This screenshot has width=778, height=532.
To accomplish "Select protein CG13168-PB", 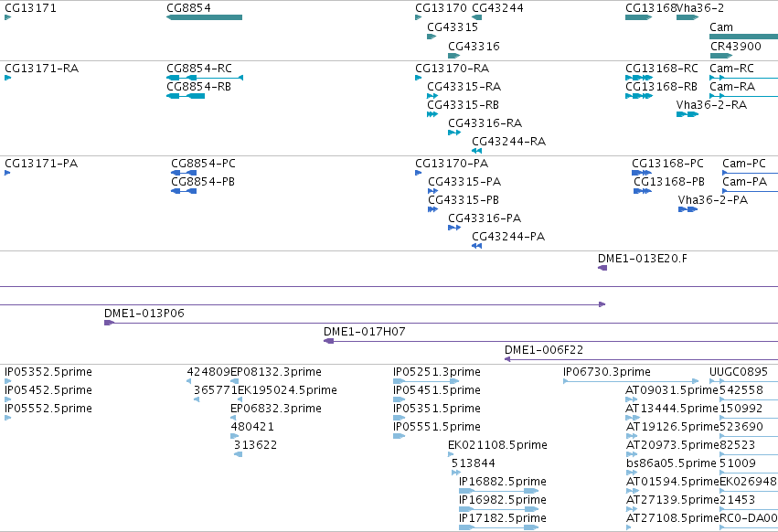I will (669, 182).
